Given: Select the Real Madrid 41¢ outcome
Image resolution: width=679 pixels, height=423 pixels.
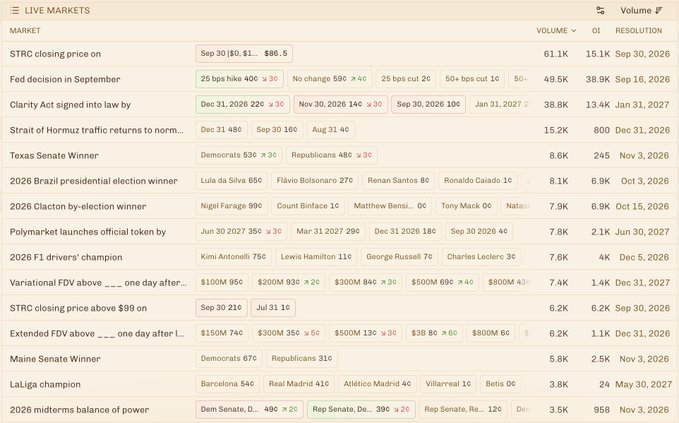Looking at the screenshot, I should pos(299,384).
